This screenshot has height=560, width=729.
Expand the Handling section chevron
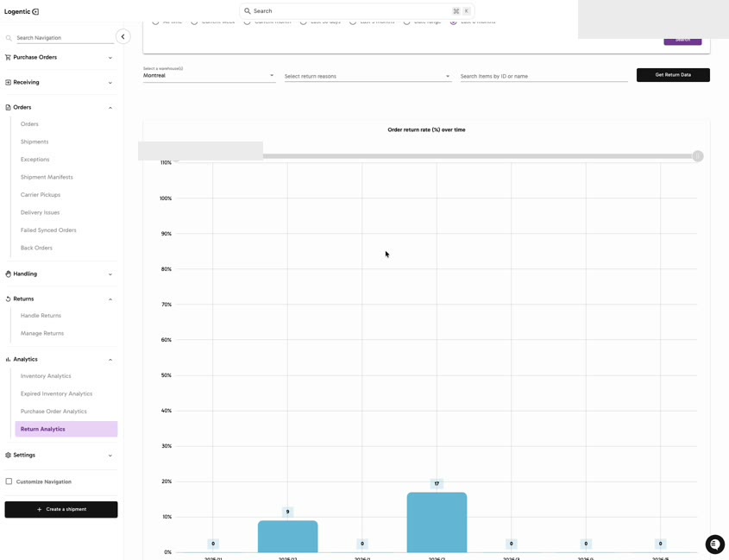(110, 274)
